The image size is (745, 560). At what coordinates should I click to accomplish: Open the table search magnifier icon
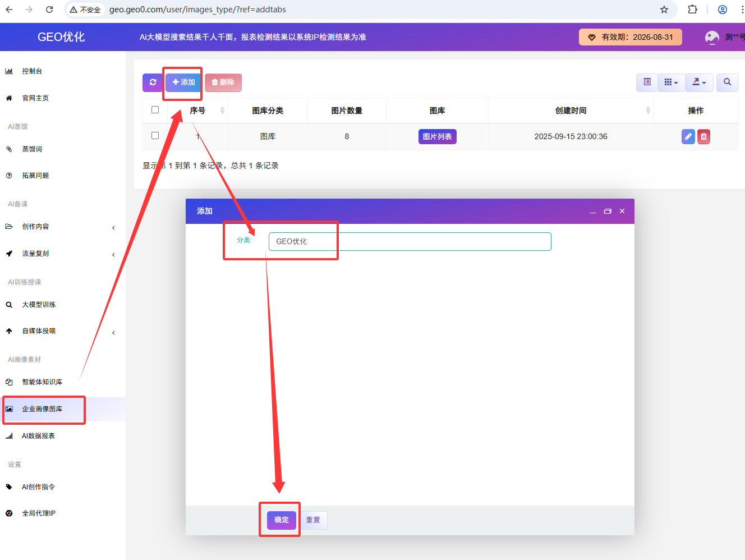pos(727,82)
